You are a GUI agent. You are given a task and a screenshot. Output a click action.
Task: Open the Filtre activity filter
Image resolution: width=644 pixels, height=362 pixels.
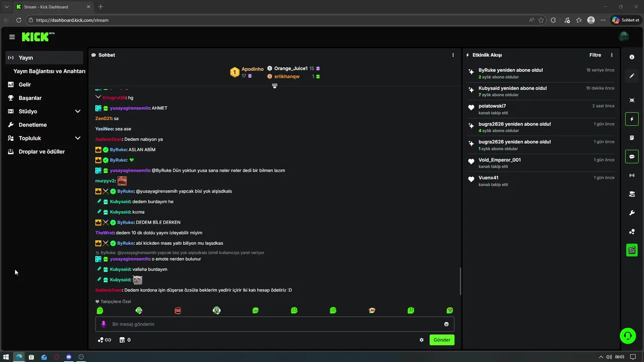(x=595, y=55)
